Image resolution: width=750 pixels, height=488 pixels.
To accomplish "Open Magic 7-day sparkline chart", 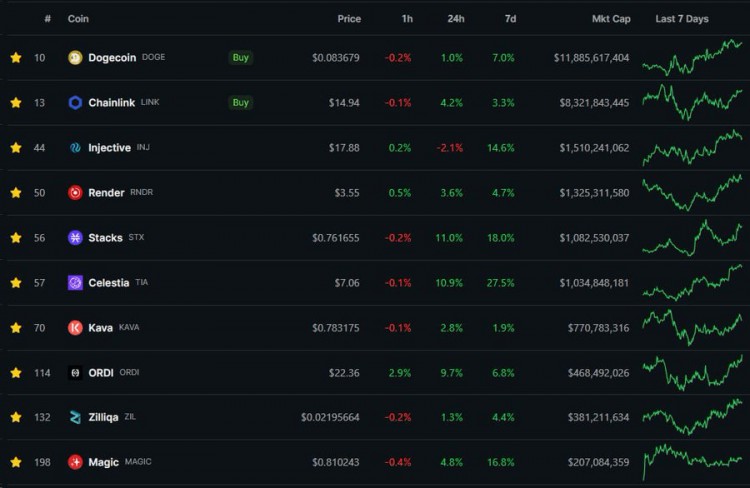I will 692,462.
